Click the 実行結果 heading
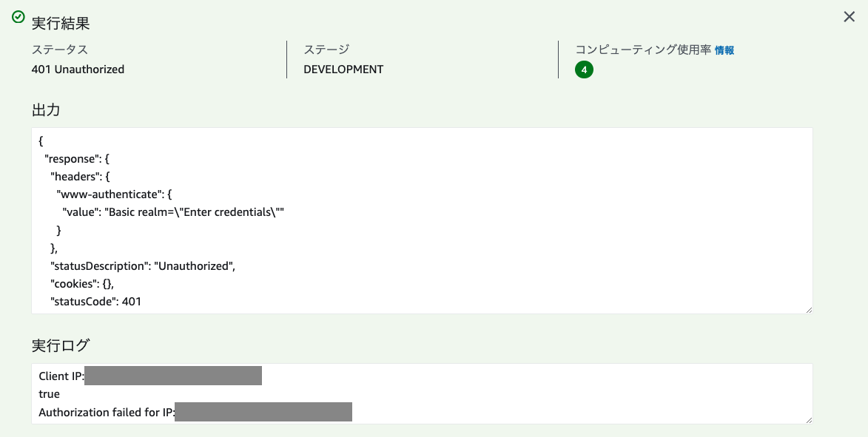This screenshot has height=437, width=868. 61,23
